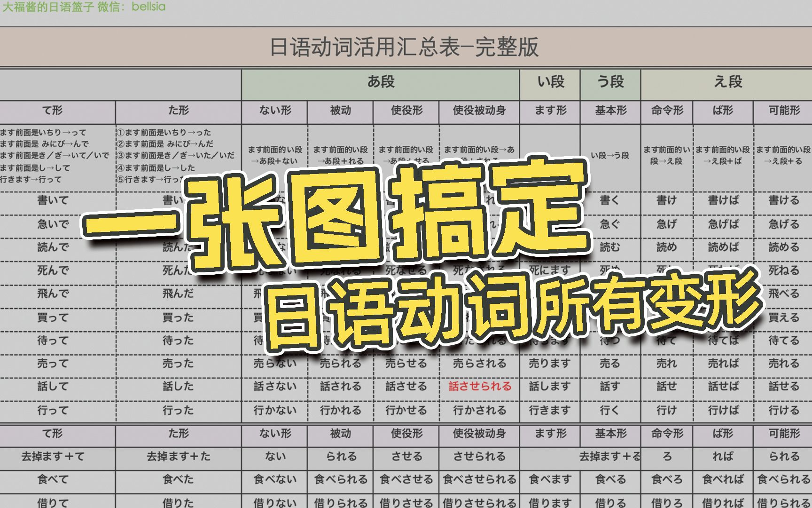The height and width of the screenshot is (508, 812).
Task: Select the ば形 cell 売れば
Action: 724,364
